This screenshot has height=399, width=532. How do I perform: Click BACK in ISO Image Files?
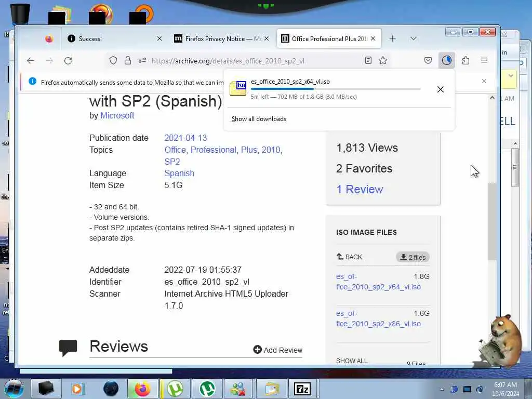pos(349,257)
